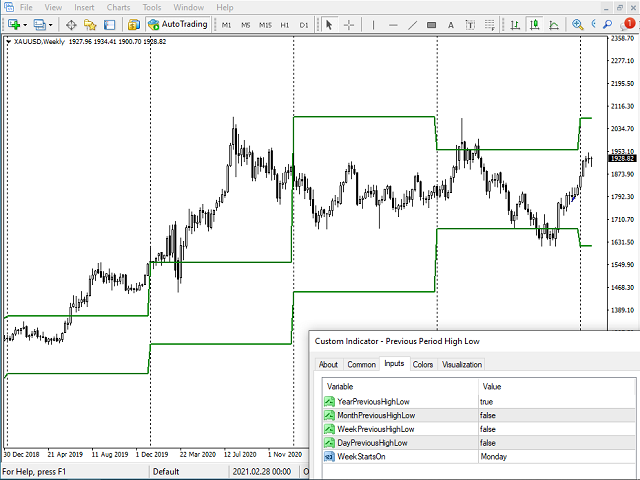Switch to Line Chart view

point(554,25)
